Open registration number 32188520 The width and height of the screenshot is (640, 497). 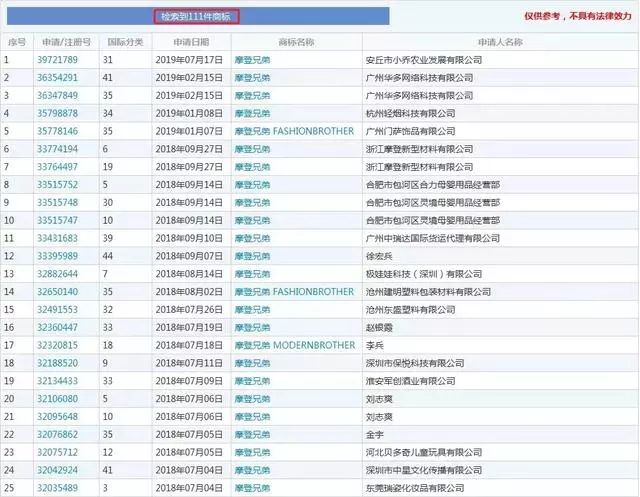click(57, 363)
